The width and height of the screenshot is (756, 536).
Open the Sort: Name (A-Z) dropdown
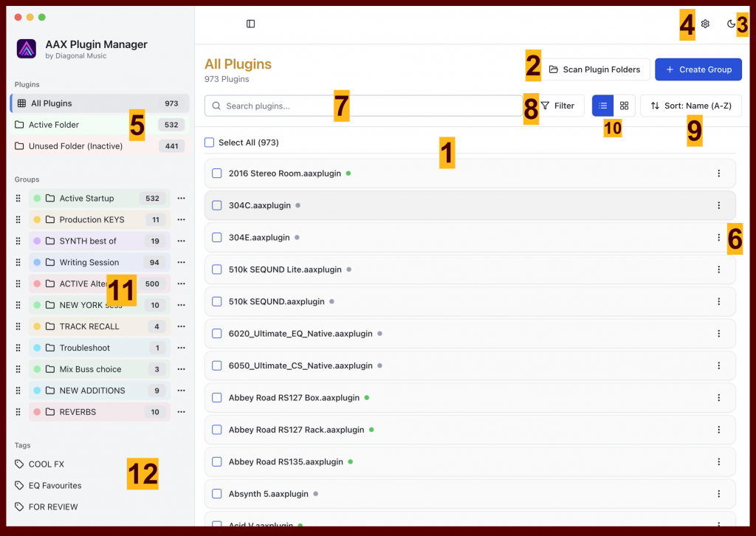tap(690, 106)
